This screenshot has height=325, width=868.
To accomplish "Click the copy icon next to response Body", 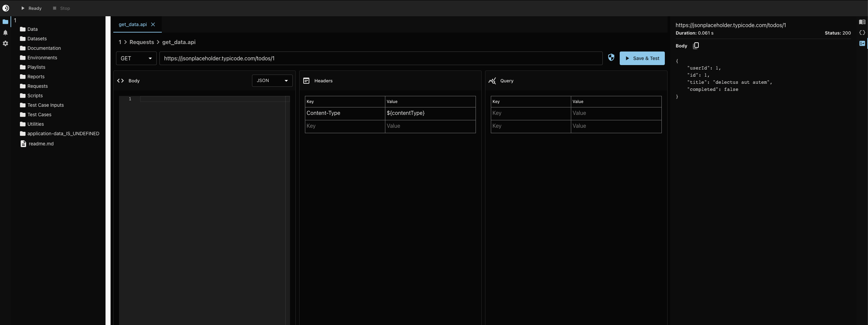I will coord(695,45).
